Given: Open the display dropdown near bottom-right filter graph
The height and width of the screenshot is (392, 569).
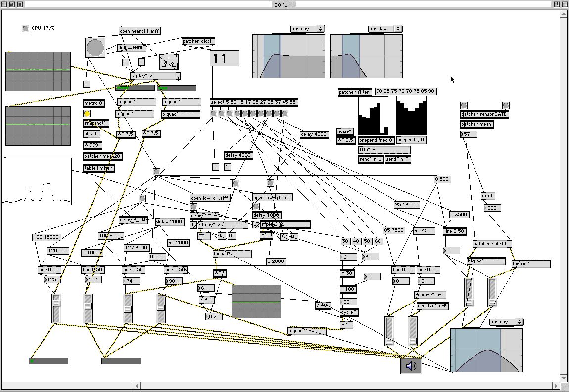Looking at the screenshot, I should (507, 322).
